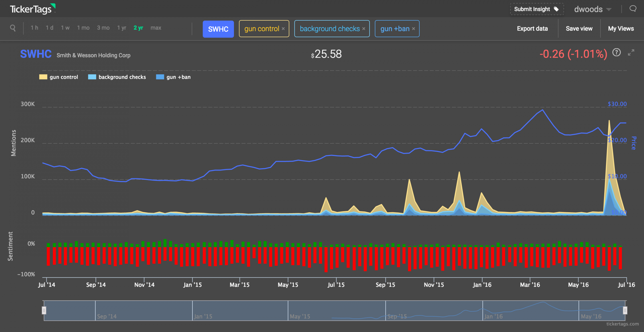Click the Mar '16 axis label
Viewport: 644px width, 332px height.
530,285
